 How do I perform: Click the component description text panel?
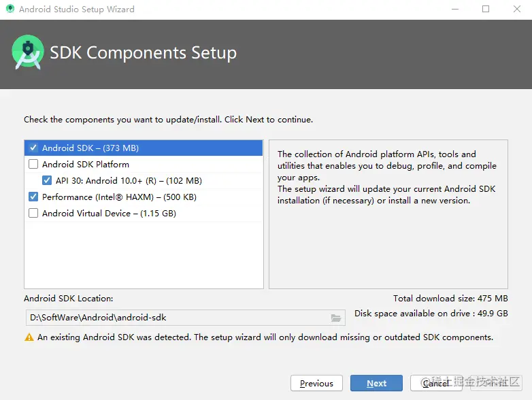[388, 214]
